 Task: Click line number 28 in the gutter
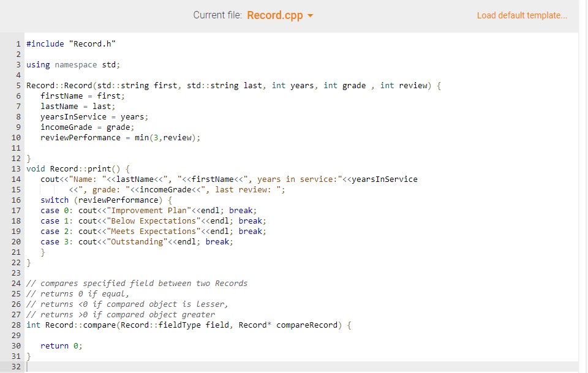point(16,325)
